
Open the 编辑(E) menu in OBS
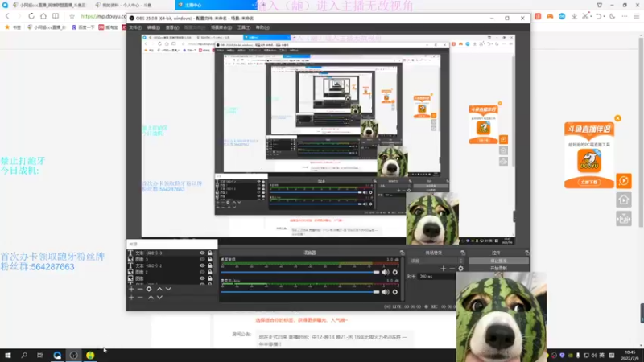[x=153, y=27]
